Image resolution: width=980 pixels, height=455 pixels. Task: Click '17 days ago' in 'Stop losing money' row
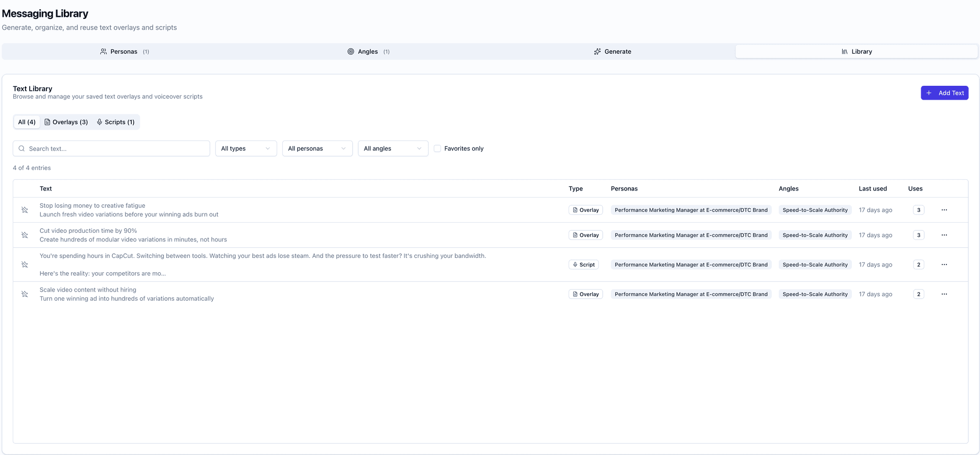(875, 210)
